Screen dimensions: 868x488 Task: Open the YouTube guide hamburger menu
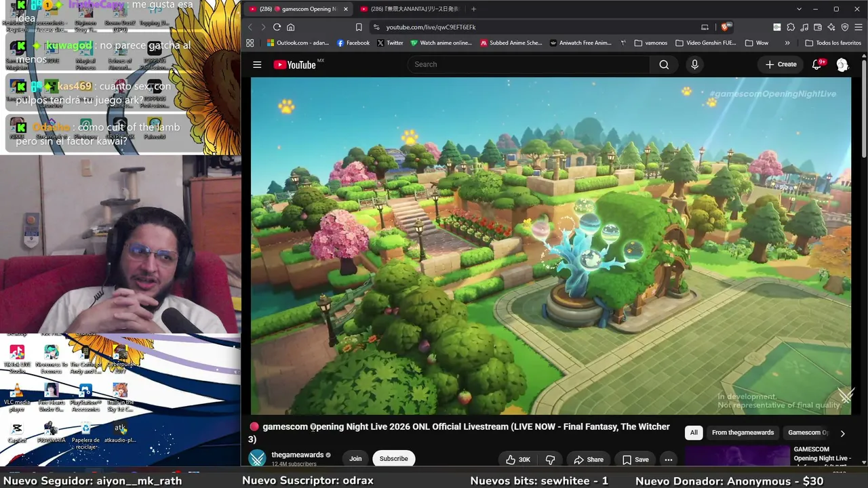tap(257, 64)
